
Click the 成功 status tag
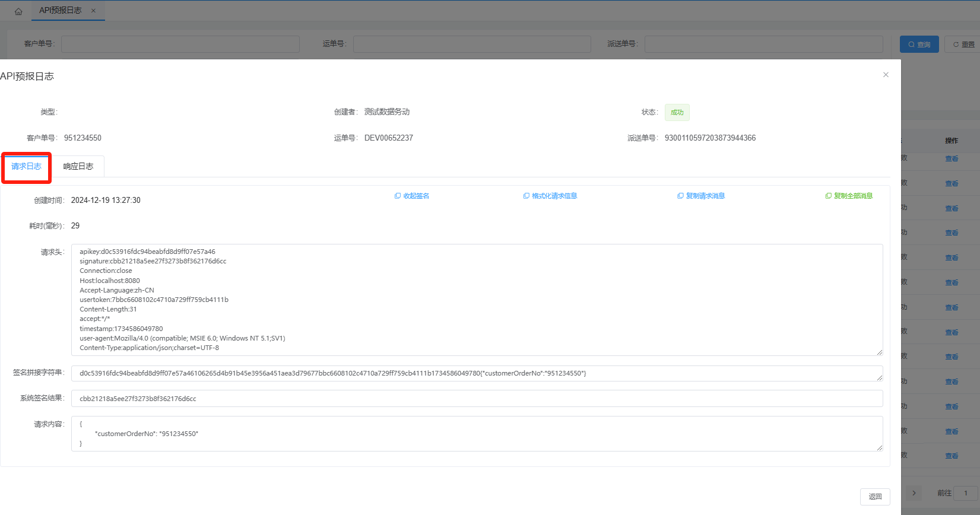(677, 112)
